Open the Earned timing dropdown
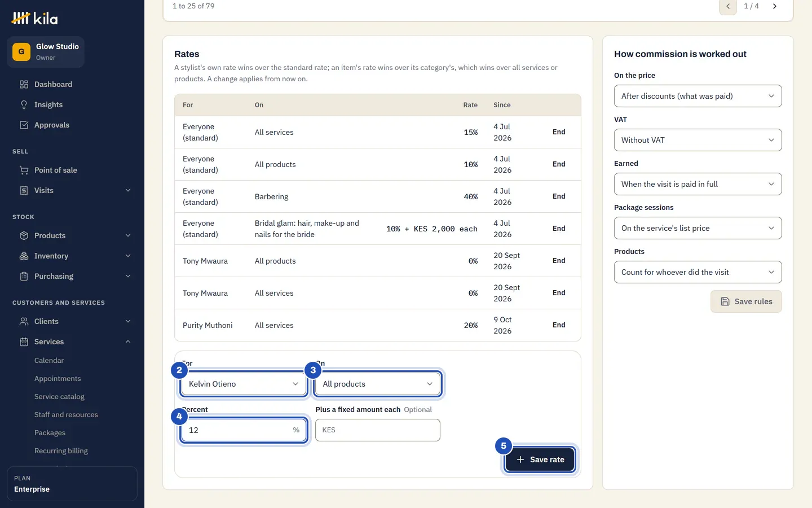The width and height of the screenshot is (812, 508). coord(698,184)
